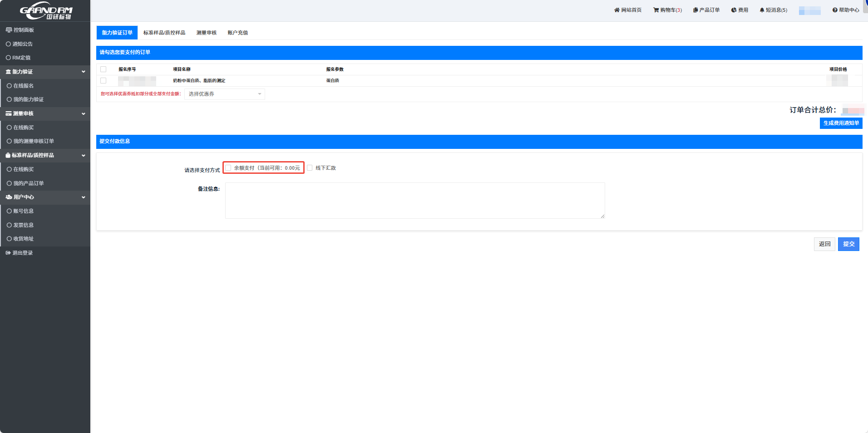Enable the 线下汇款 payment checkbox

click(x=310, y=168)
